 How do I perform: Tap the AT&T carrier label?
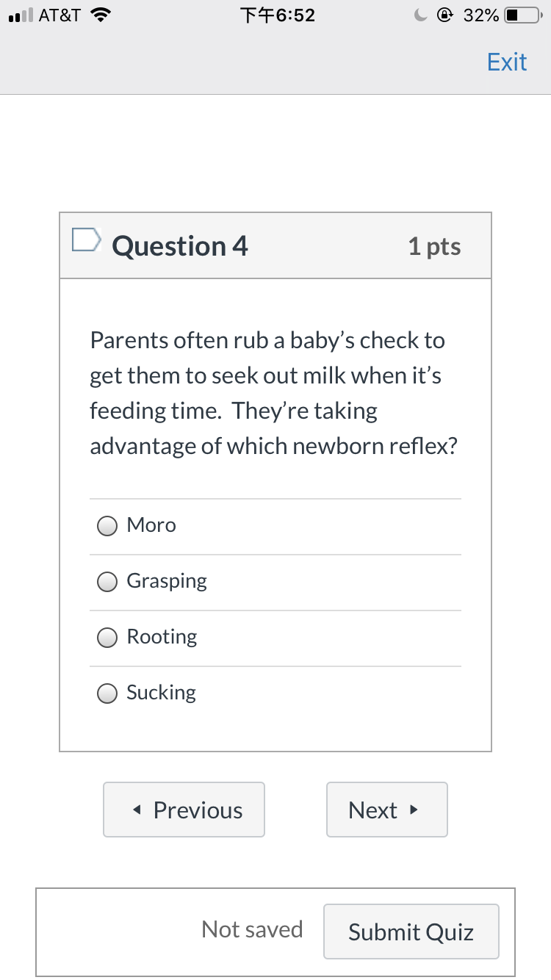click(60, 15)
